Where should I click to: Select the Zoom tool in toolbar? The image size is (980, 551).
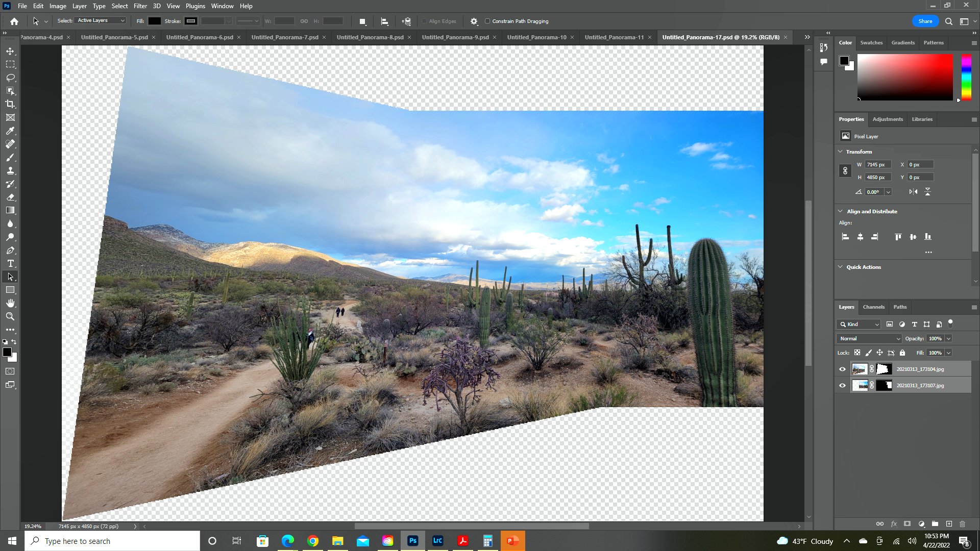click(10, 316)
